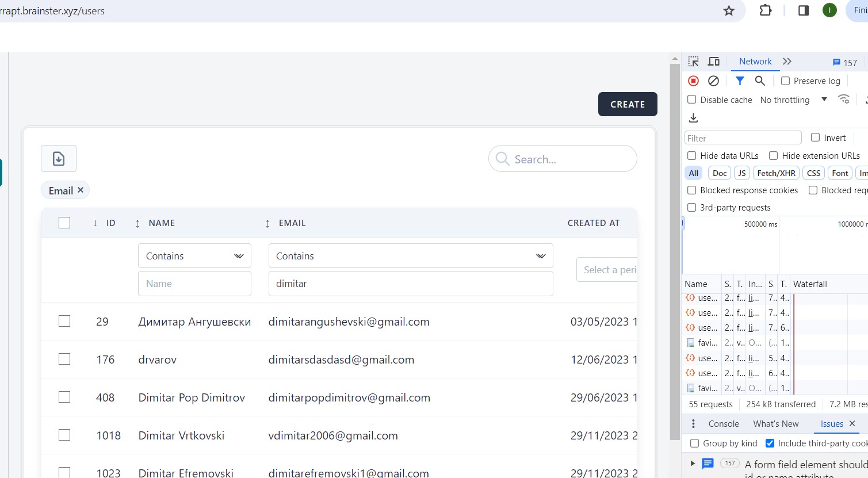Toggle the device toolbar icon
The image size is (868, 478).
pos(714,62)
